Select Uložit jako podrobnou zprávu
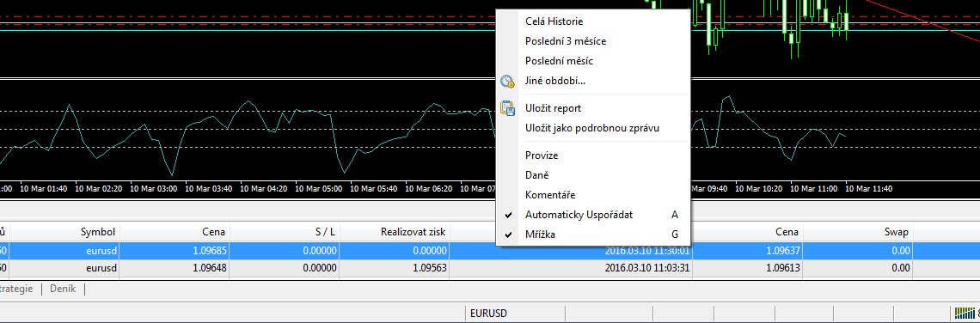This screenshot has width=980, height=323. (592, 128)
